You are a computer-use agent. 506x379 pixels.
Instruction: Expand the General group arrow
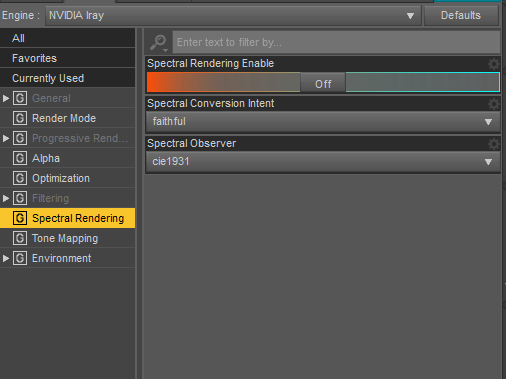6,98
